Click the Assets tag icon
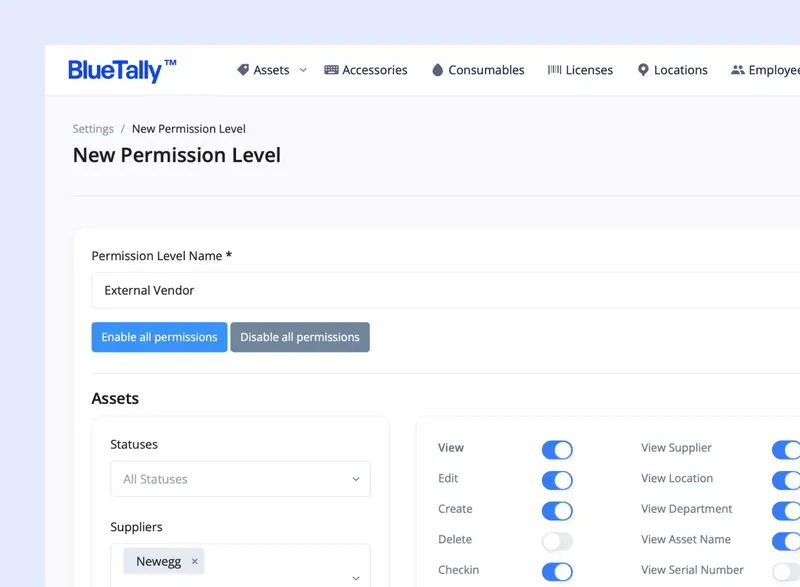800x587 pixels. point(243,70)
